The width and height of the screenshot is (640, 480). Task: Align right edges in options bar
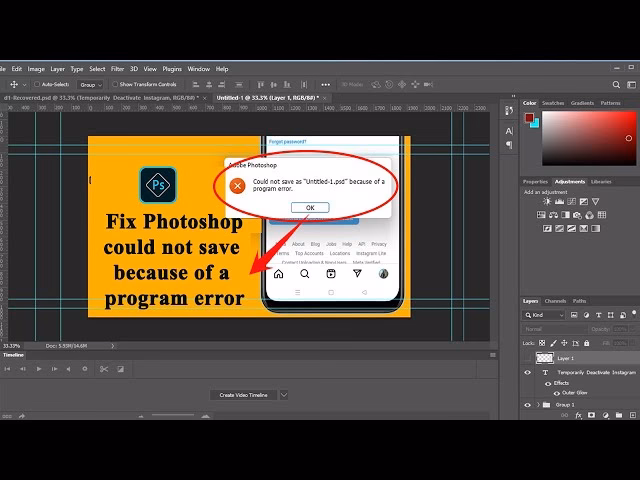222,84
